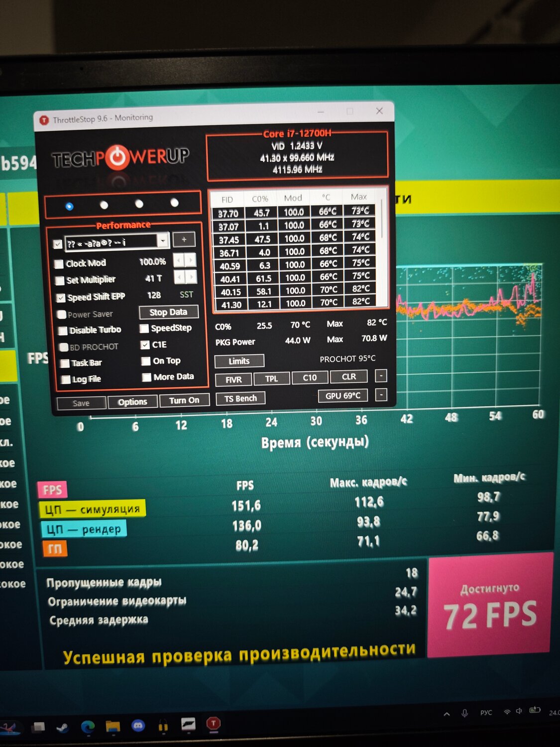
Task: Click the Stop Data button
Action: tap(168, 312)
